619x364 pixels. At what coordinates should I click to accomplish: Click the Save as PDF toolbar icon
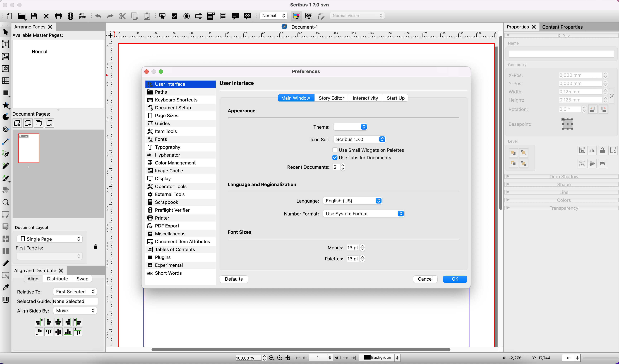(83, 16)
